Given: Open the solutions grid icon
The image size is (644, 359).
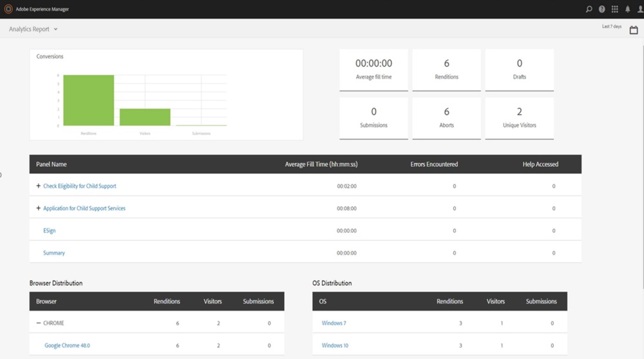Looking at the screenshot, I should (614, 9).
